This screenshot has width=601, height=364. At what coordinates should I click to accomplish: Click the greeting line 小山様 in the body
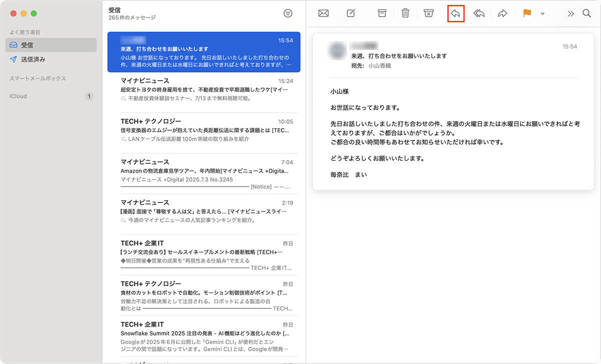click(x=340, y=92)
